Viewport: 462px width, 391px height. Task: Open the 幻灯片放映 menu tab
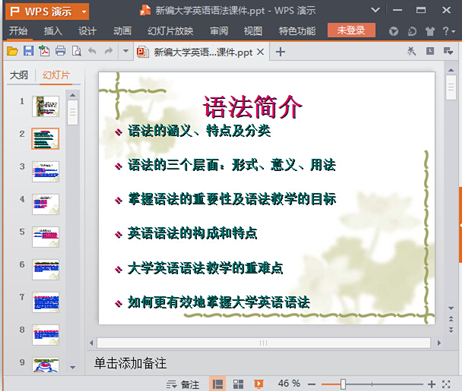click(x=170, y=31)
